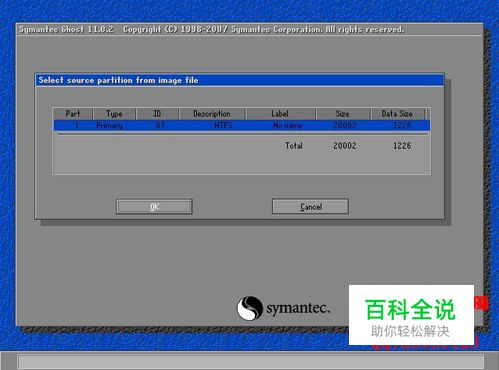
Task: Click the Data Size column header
Action: tap(397, 114)
